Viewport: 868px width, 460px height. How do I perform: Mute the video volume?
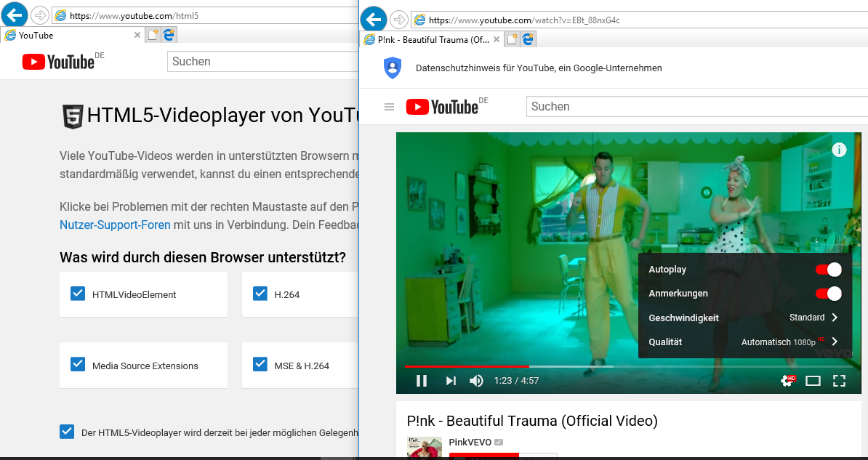476,380
